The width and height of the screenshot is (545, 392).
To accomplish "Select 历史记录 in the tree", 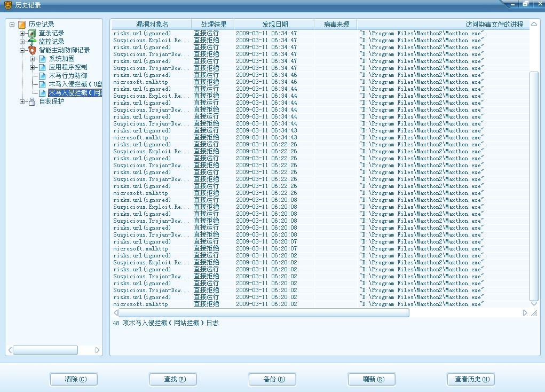I will click(41, 25).
